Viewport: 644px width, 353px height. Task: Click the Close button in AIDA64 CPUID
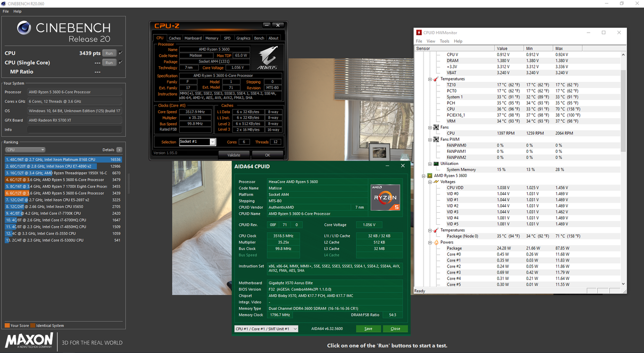coord(395,329)
